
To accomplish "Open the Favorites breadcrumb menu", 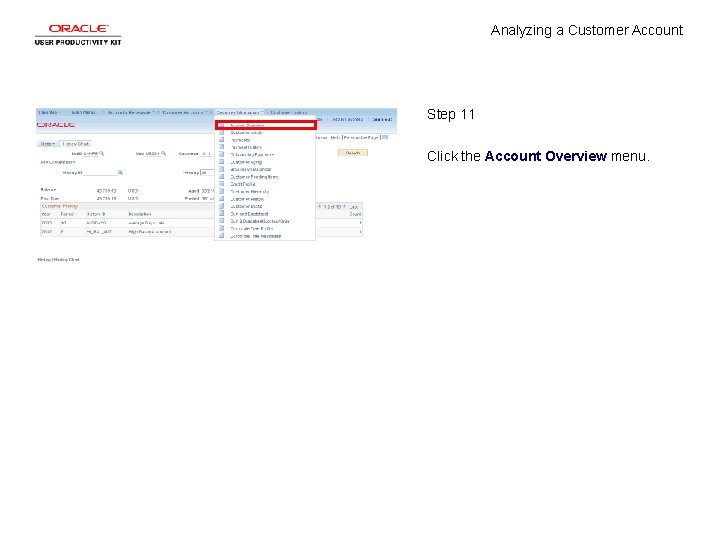I will [x=49, y=112].
